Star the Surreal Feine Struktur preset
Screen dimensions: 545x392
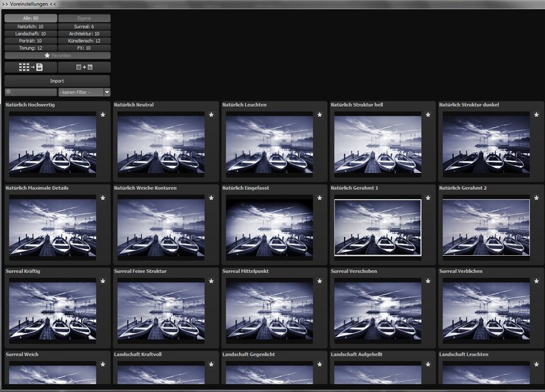coord(211,282)
